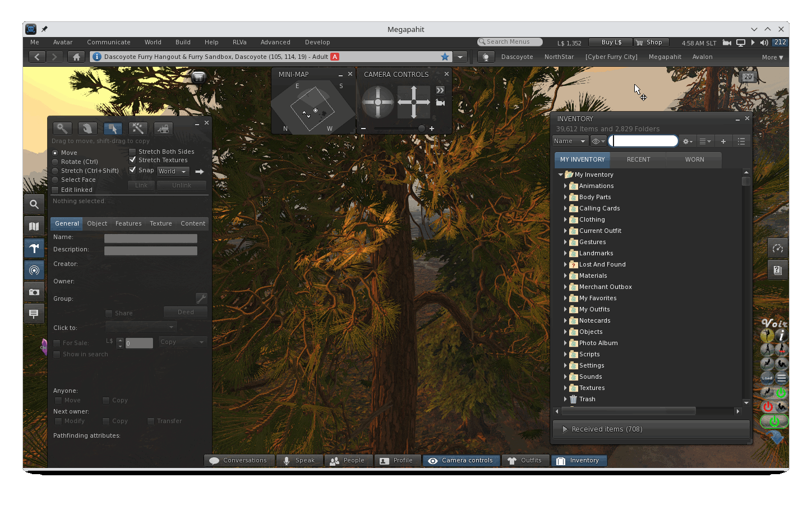Open the Search panel from the left sidebar
The width and height of the screenshot is (812, 505).
click(34, 204)
